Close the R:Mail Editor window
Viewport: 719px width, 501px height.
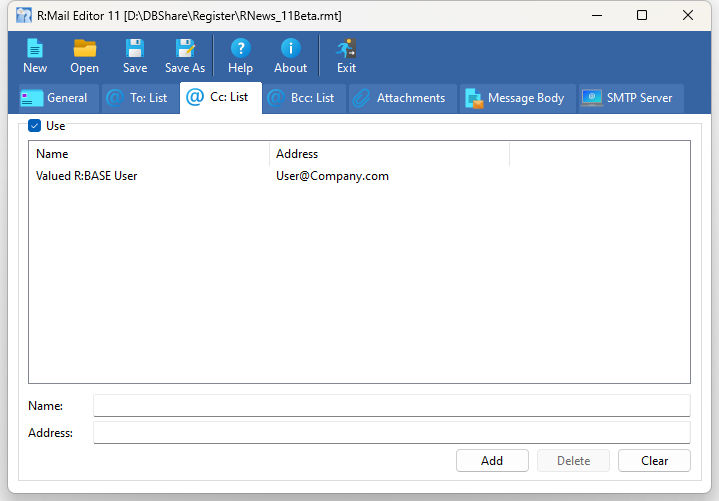pos(687,16)
